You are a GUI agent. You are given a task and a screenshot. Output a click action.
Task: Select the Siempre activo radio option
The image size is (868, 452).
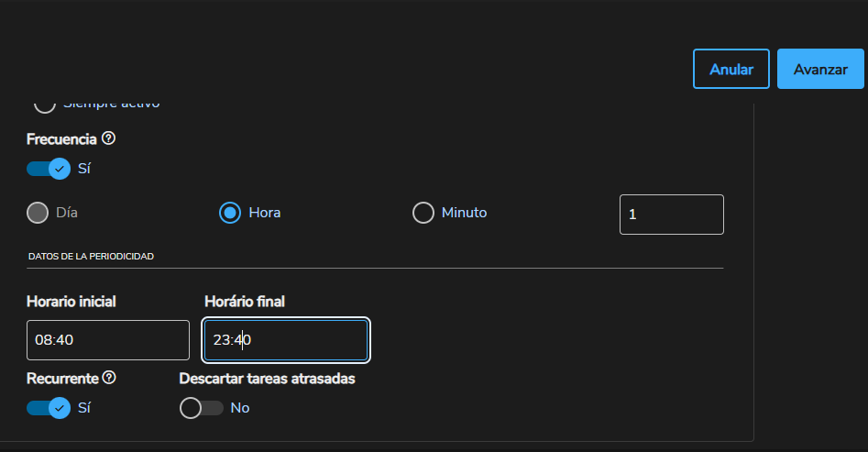tap(44, 105)
